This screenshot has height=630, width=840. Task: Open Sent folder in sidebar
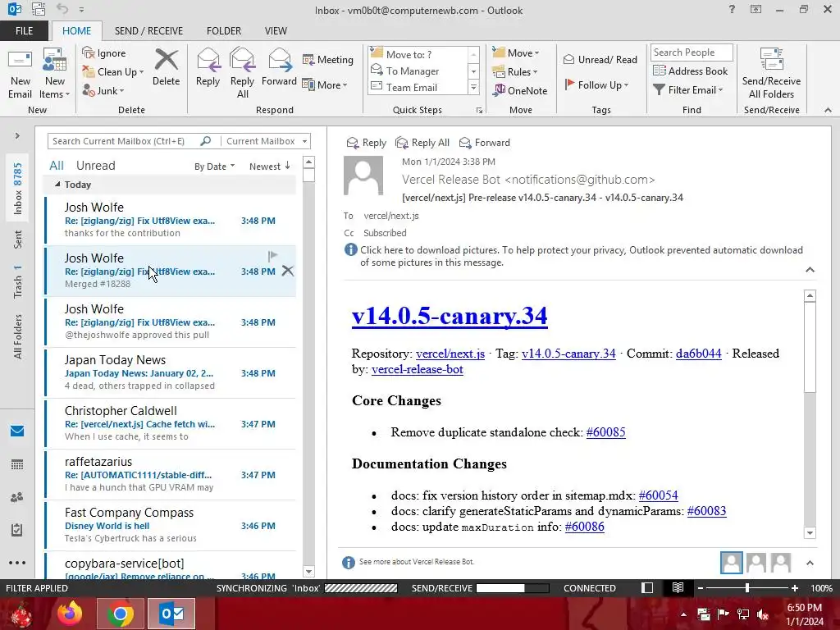pyautogui.click(x=18, y=240)
